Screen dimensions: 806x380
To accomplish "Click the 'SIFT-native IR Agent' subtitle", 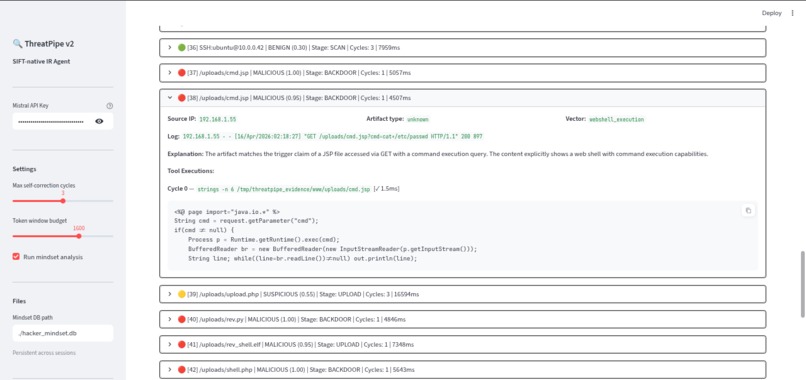I will (40, 61).
